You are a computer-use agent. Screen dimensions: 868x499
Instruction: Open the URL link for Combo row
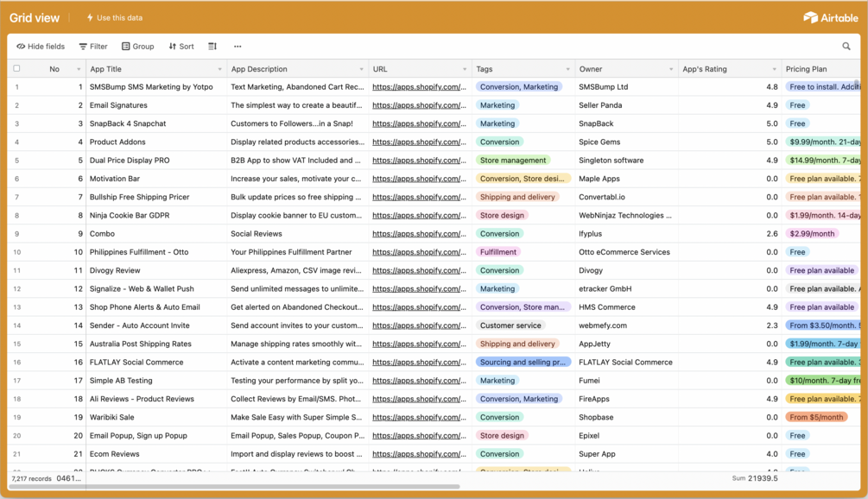point(419,233)
